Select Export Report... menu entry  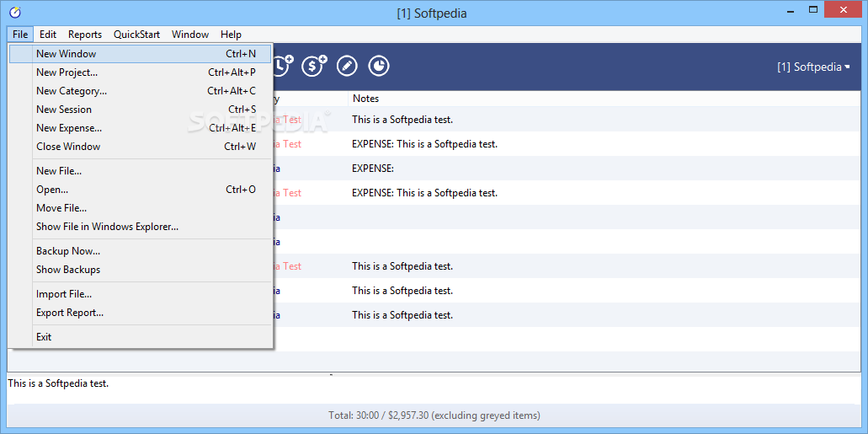141,312
